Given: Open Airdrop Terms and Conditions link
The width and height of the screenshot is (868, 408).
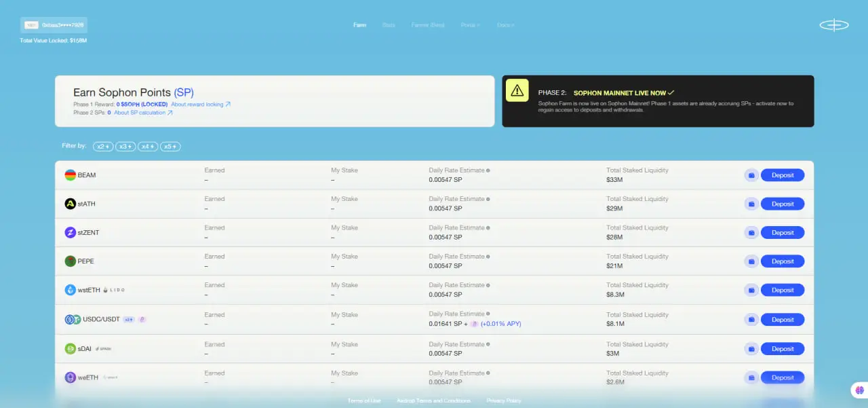Looking at the screenshot, I should [x=433, y=401].
